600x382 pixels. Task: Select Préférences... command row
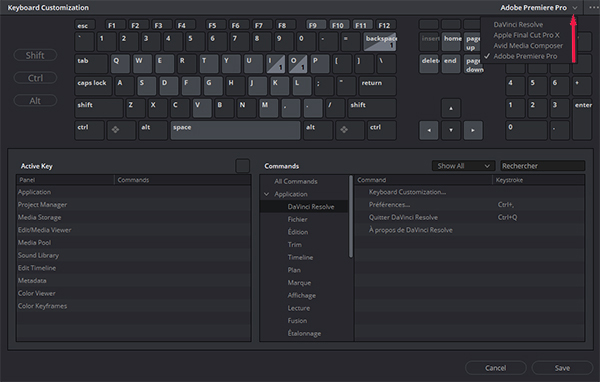[x=470, y=205]
